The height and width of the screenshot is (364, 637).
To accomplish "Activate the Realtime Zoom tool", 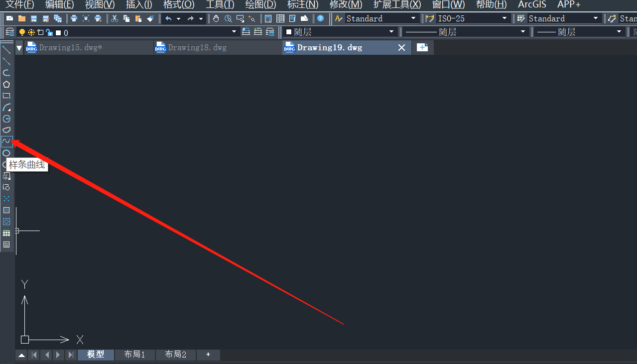I will [x=228, y=18].
